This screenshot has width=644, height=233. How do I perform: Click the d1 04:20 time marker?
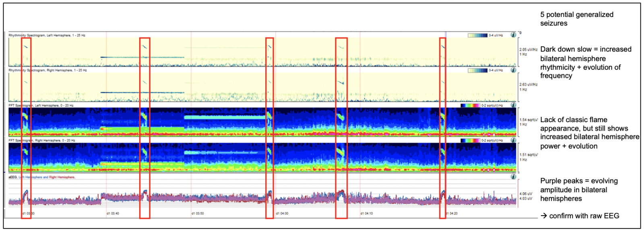[x=452, y=213]
